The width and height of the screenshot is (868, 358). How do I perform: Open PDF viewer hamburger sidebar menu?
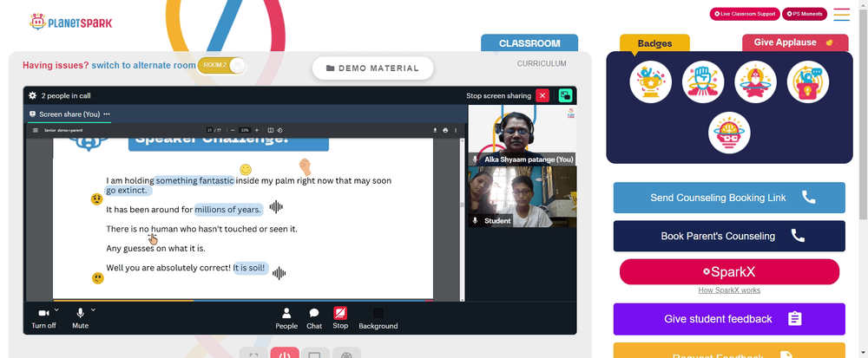coord(36,130)
